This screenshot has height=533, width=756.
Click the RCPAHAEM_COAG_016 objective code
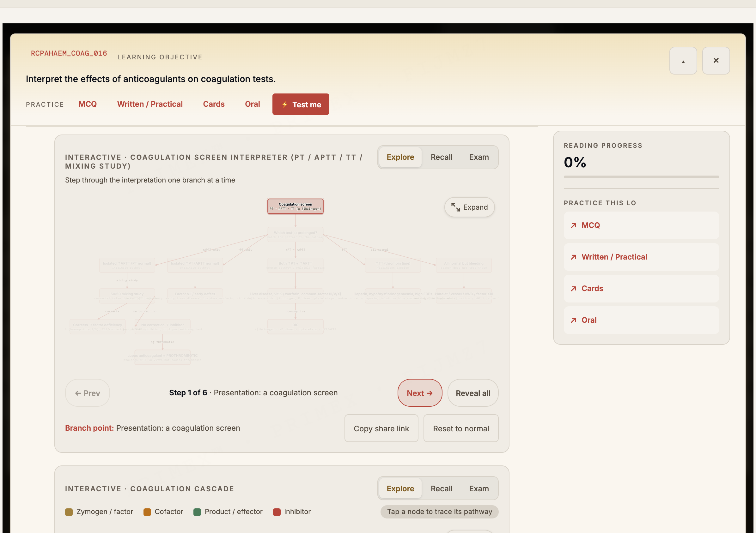pos(69,53)
